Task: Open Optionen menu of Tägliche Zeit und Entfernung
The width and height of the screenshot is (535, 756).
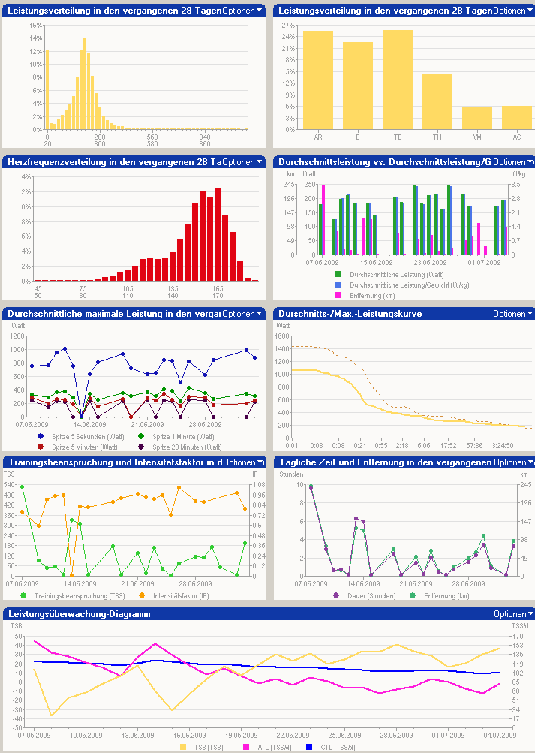Action: [513, 462]
